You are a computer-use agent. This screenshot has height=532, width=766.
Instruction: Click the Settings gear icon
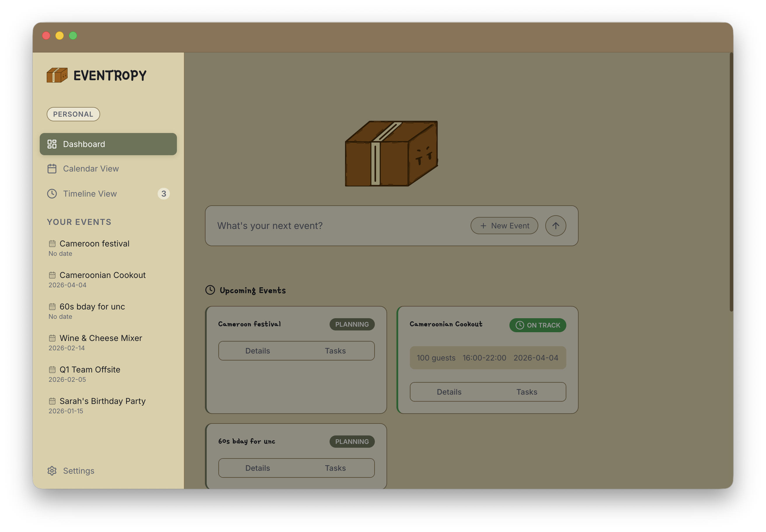[x=52, y=471]
